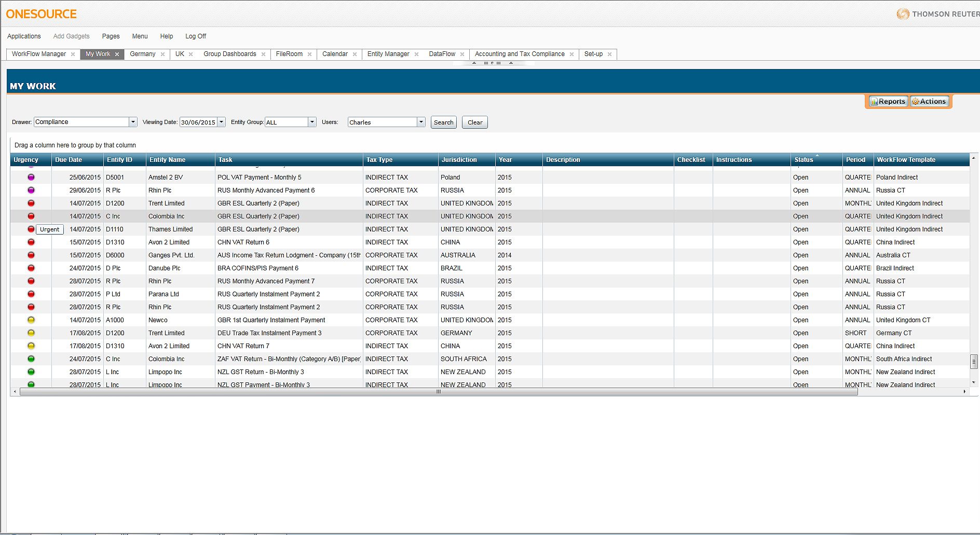Sort by the Due Date column header

coord(77,160)
